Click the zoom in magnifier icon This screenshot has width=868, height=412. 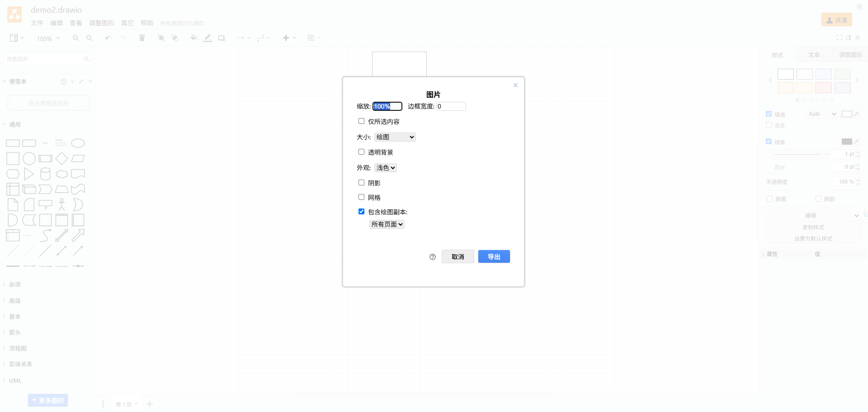(x=75, y=38)
